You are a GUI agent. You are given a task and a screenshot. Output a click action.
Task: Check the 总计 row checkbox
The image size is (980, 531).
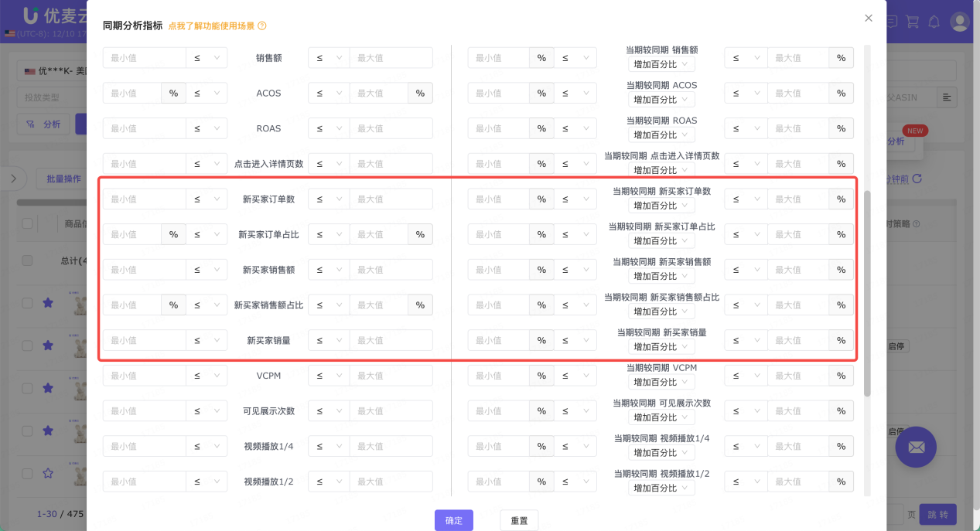pyautogui.click(x=27, y=260)
